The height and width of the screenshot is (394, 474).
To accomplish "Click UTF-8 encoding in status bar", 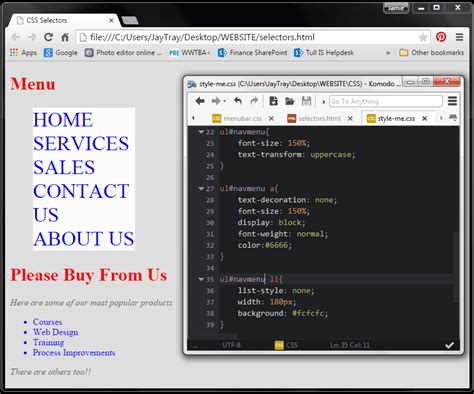I will (x=231, y=345).
